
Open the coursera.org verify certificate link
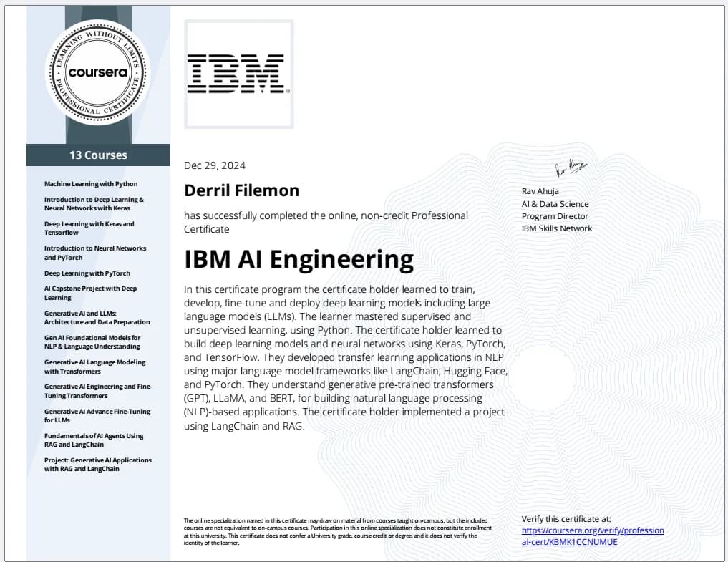[593, 536]
